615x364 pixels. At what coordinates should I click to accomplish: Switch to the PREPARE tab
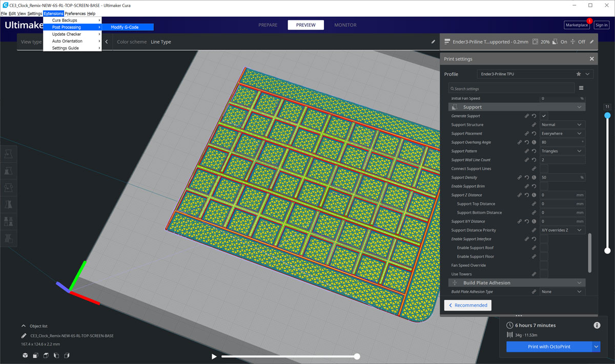[x=268, y=25]
